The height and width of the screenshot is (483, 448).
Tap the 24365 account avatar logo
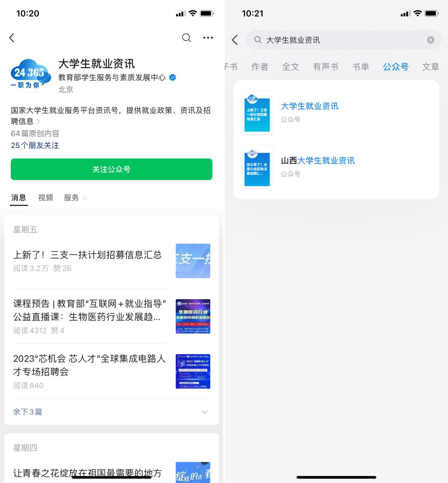pyautogui.click(x=30, y=74)
